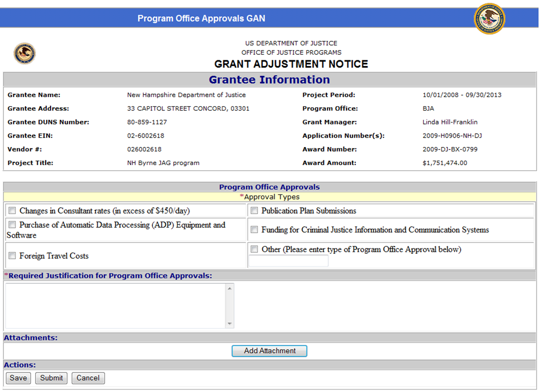This screenshot has height=392, width=540.
Task: Click US DEPARTMENT OF JUSTICE text
Action: tap(291, 43)
